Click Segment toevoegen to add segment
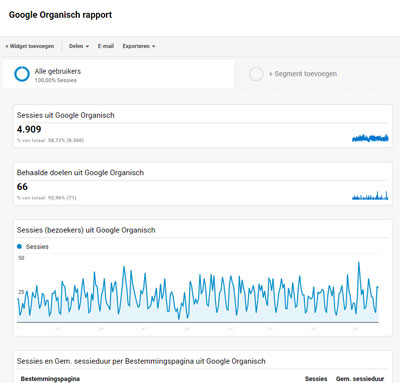The width and height of the screenshot is (400, 383). (303, 74)
